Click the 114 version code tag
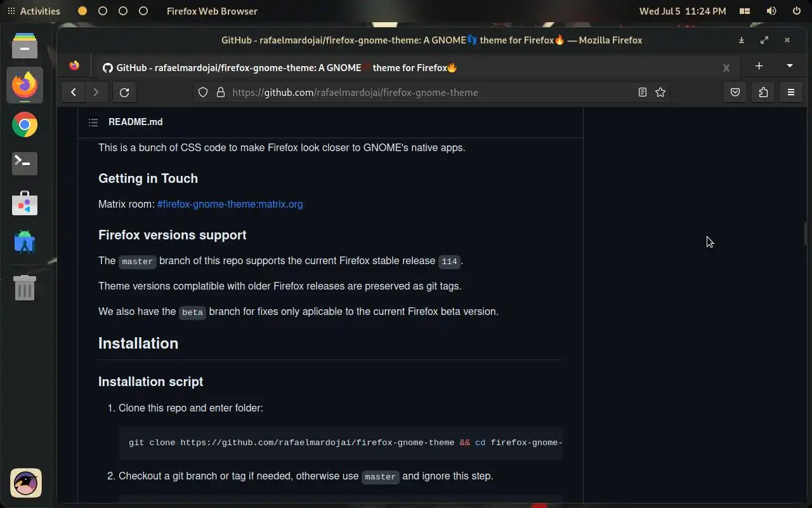The image size is (812, 508). [449, 261]
